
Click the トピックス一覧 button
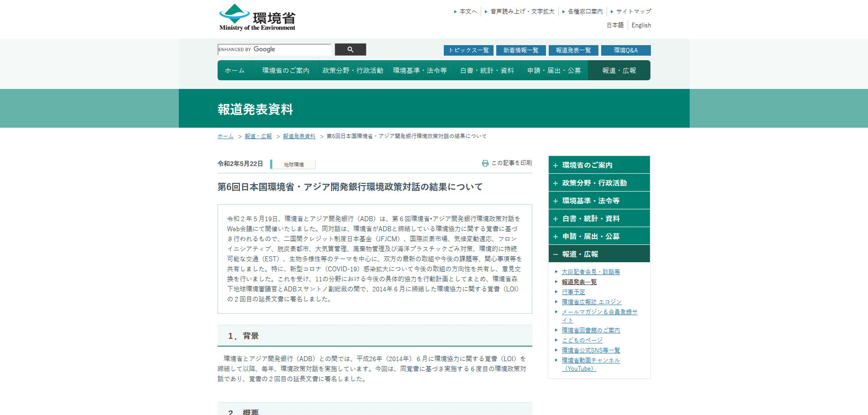(x=468, y=50)
